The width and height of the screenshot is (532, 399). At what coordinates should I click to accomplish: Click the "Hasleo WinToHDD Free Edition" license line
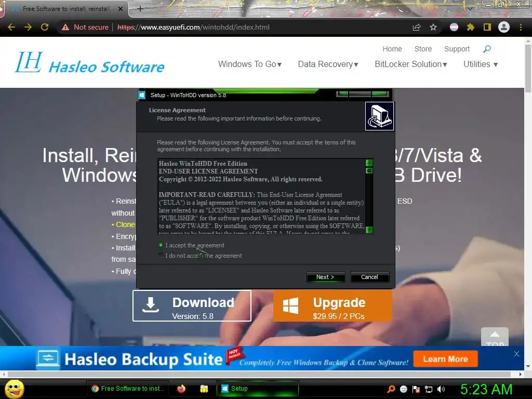[x=203, y=164]
